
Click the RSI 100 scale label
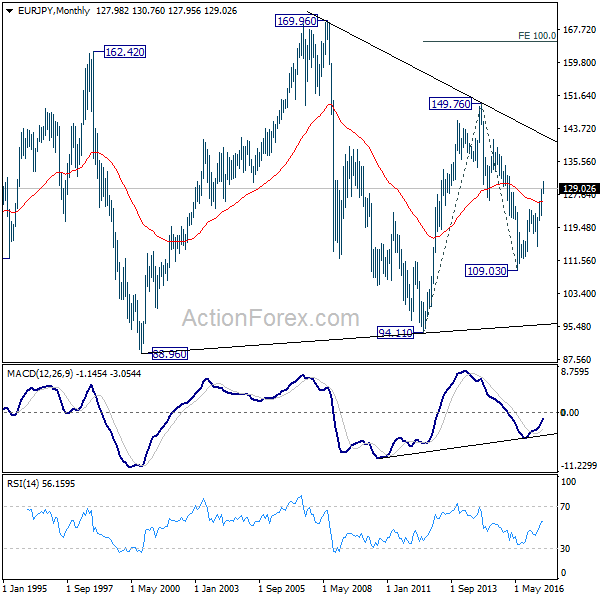568,482
